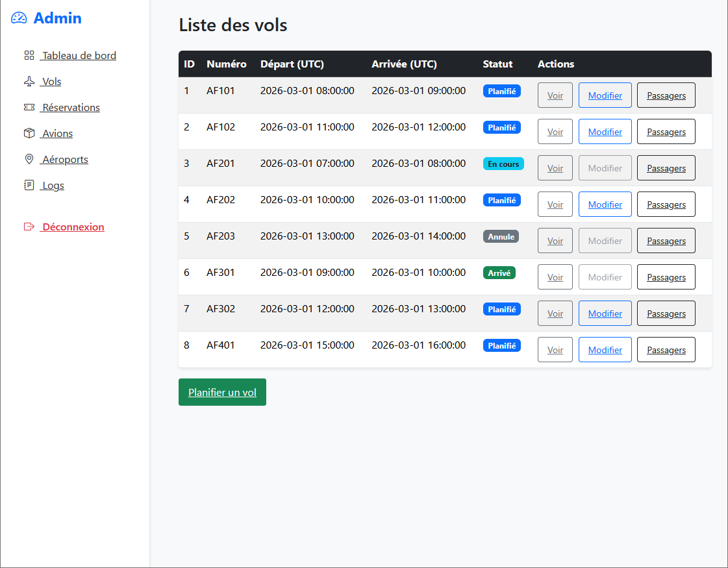This screenshot has width=728, height=568.
Task: Click the logs document icon in the sidebar
Action: [29, 185]
